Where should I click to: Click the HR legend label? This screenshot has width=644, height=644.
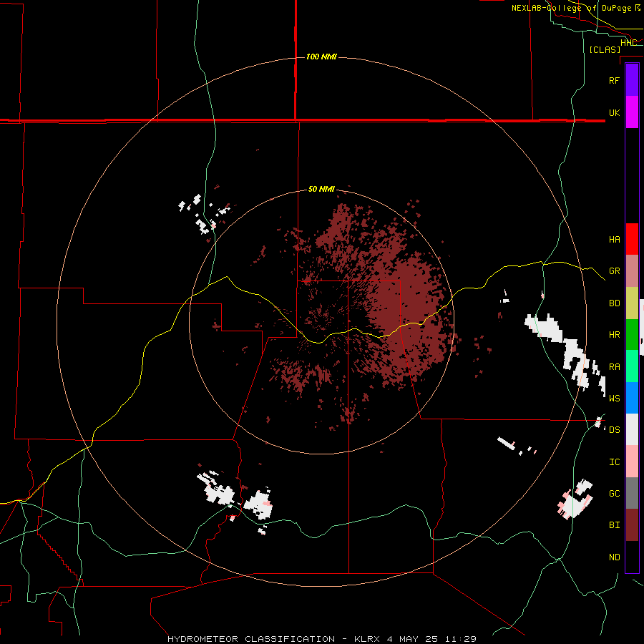pos(614,335)
